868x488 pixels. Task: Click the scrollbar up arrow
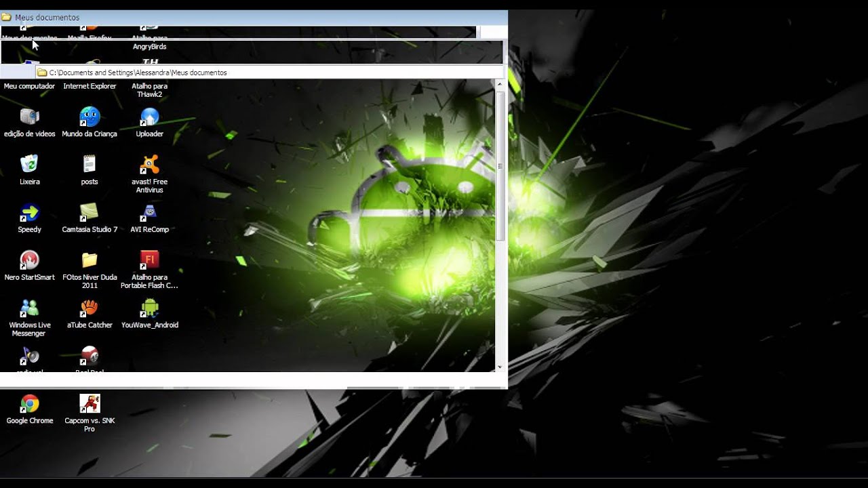coord(500,85)
